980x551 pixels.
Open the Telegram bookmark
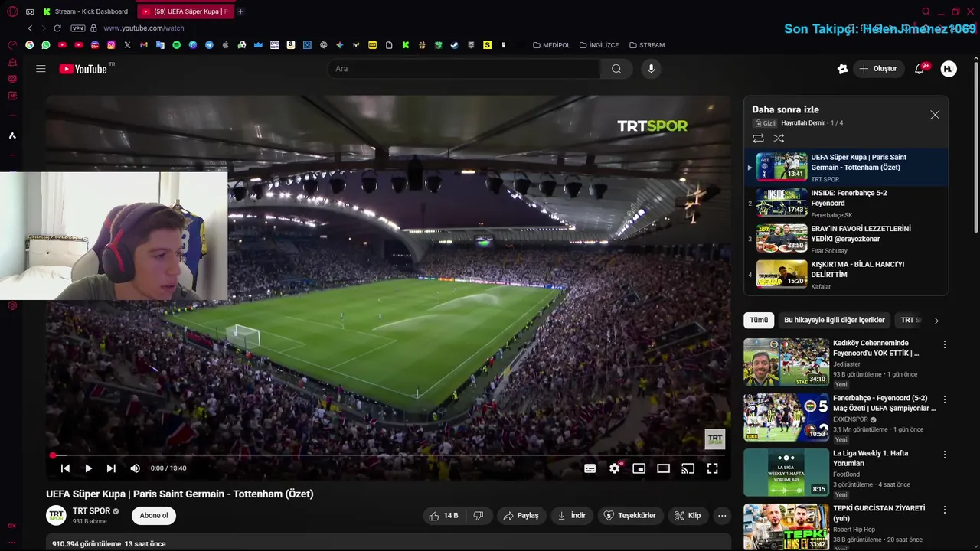[209, 45]
